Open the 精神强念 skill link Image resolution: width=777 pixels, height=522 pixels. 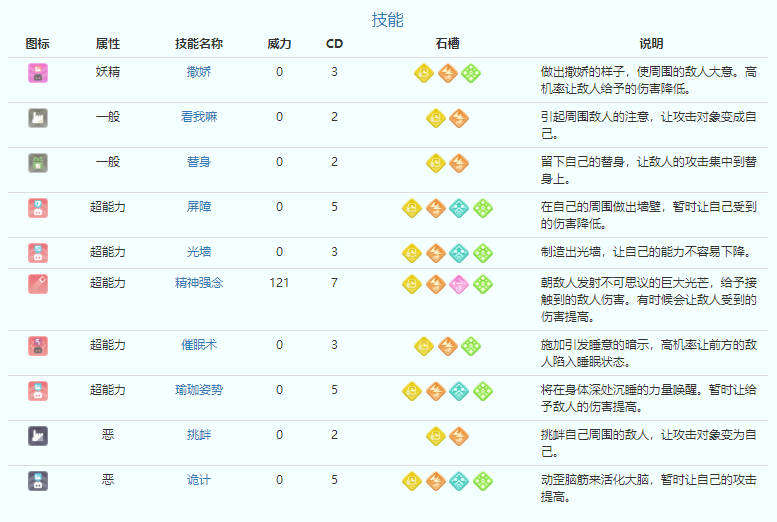tap(199, 283)
